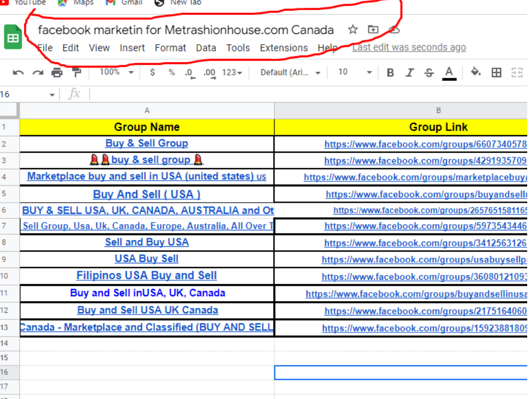Screen dimensions: 532x399
Task: Activate the paint format tool
Action: (x=77, y=72)
